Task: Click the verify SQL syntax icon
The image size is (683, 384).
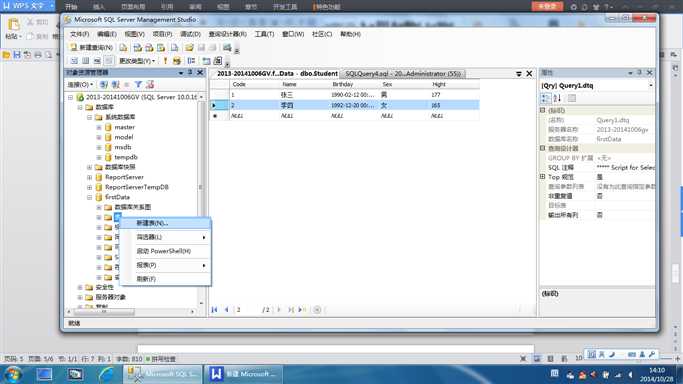Action: coord(176,61)
